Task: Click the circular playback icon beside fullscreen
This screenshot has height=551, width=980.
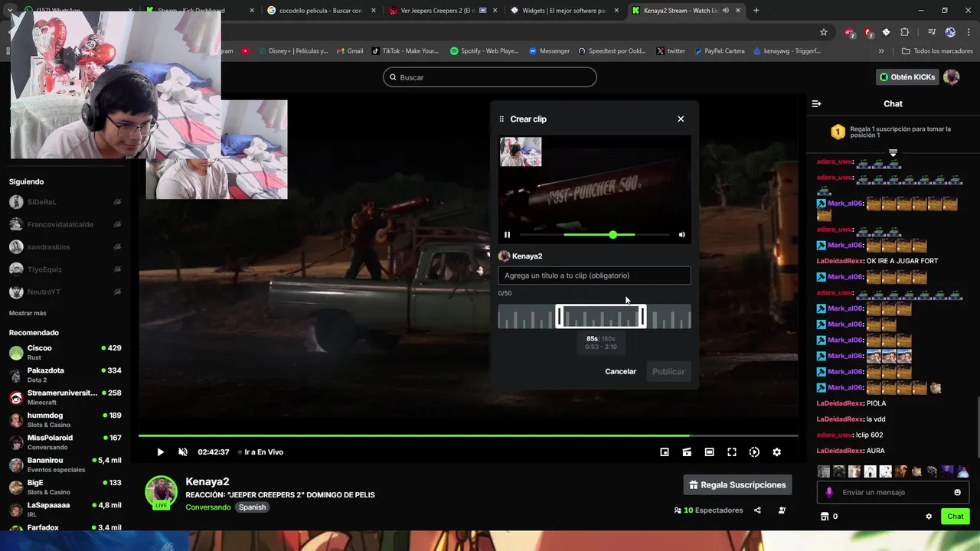Action: pos(754,452)
